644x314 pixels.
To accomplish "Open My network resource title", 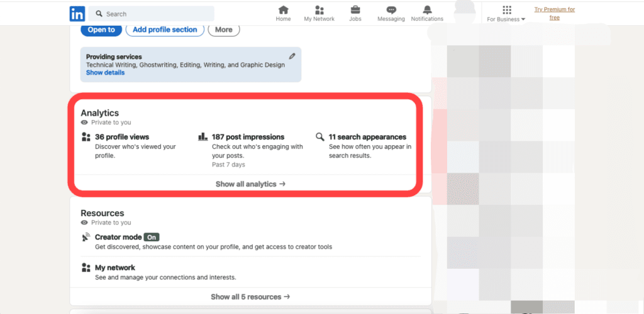I will (115, 268).
